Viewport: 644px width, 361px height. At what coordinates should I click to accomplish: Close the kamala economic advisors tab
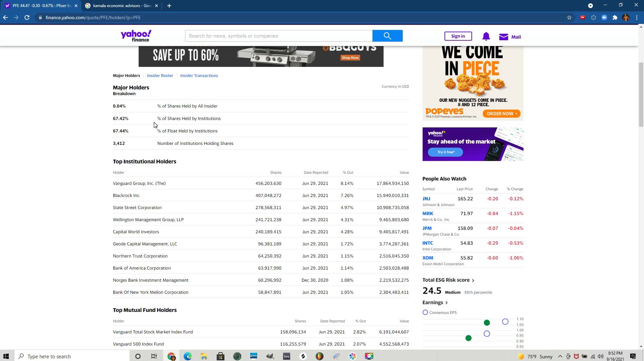(x=156, y=6)
